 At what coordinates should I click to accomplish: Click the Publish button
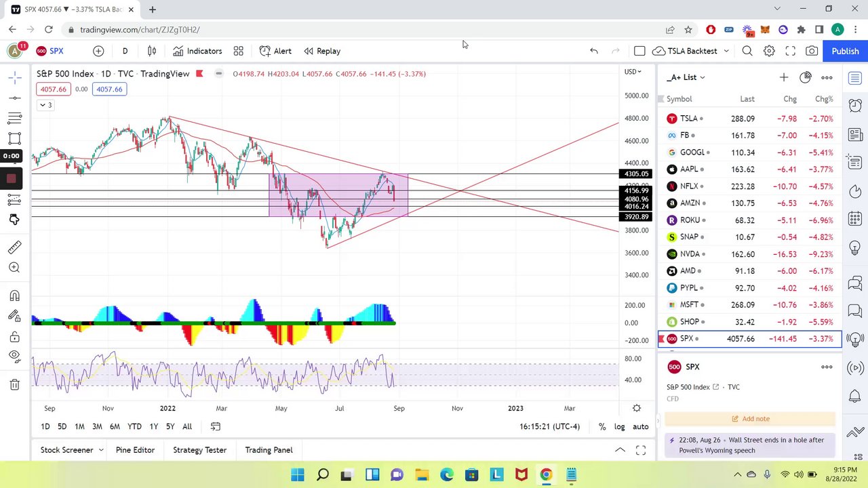pyautogui.click(x=845, y=51)
